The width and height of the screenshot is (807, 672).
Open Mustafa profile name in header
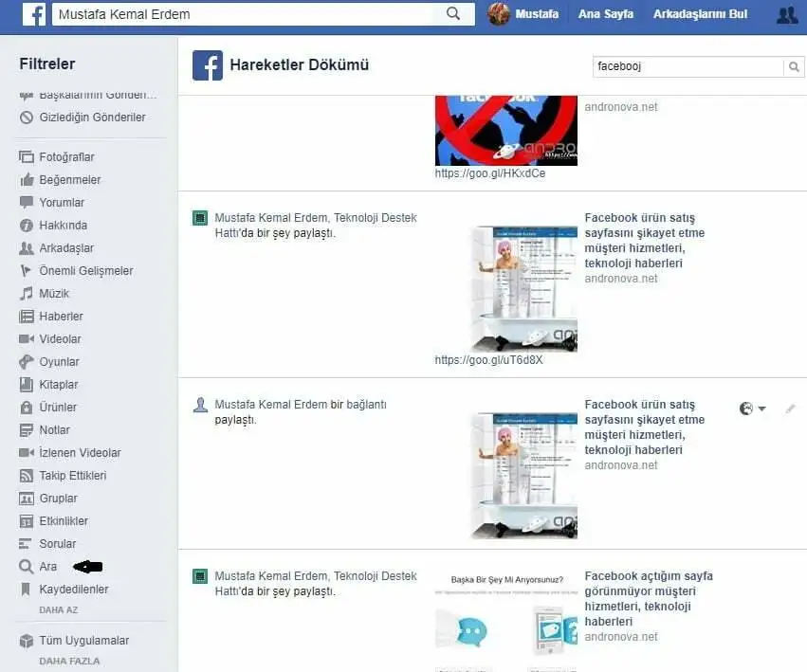click(x=537, y=14)
